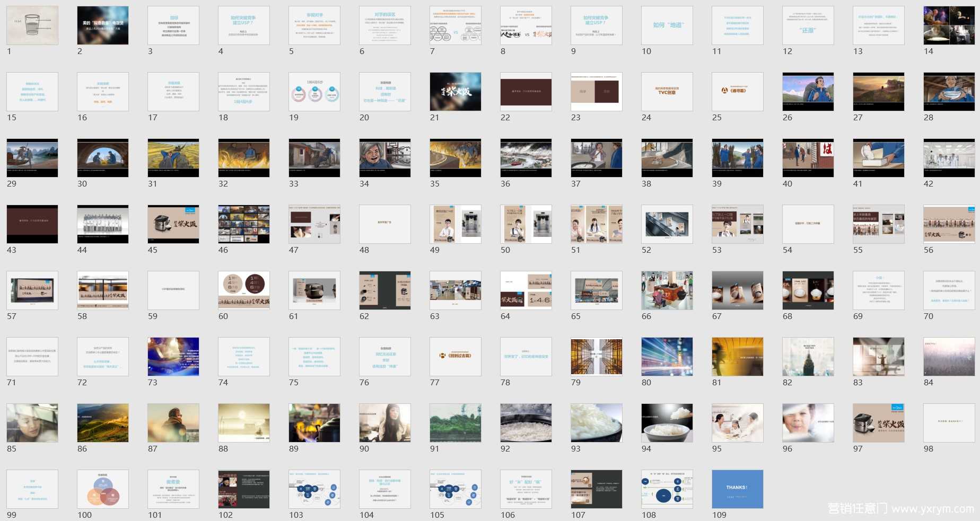Select slide 92 pot of rice thumbnail
Viewport: 980px width, 521px height.
[x=526, y=423]
